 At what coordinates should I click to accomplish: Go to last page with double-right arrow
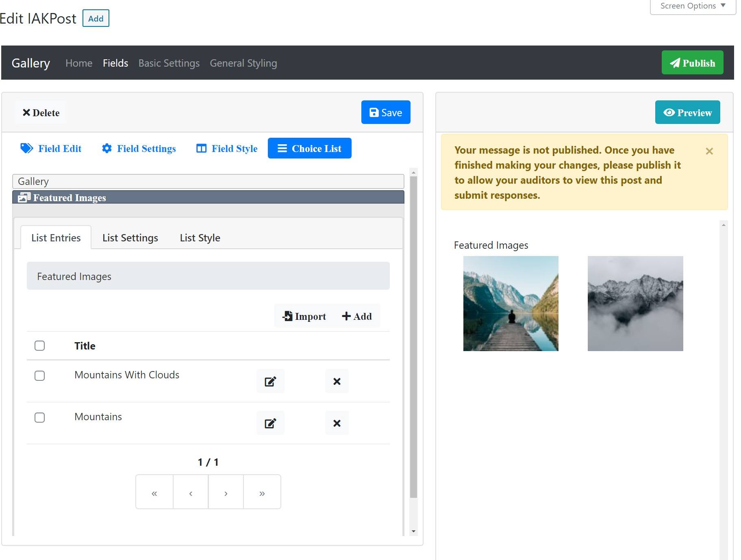(262, 492)
